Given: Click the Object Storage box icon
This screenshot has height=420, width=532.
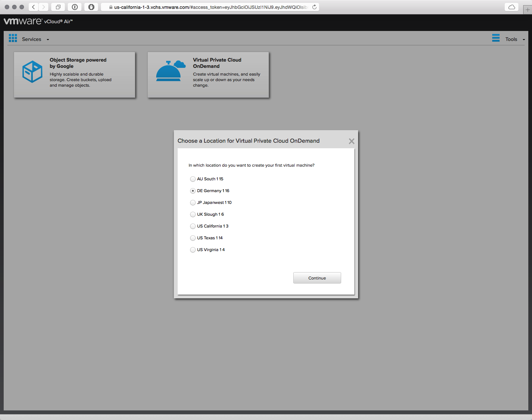Looking at the screenshot, I should 32,72.
